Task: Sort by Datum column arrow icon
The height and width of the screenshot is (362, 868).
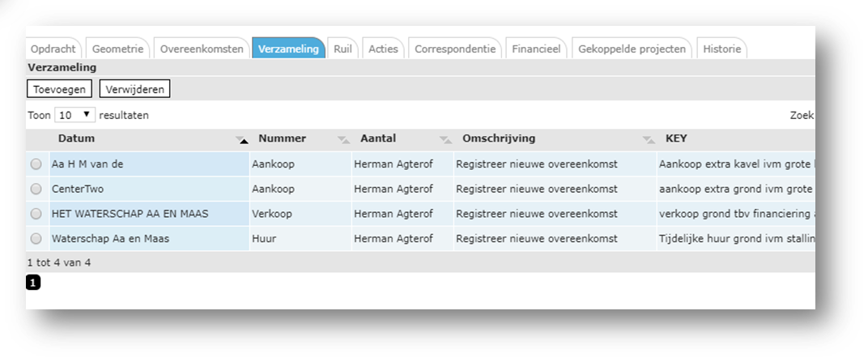Action: pos(242,139)
